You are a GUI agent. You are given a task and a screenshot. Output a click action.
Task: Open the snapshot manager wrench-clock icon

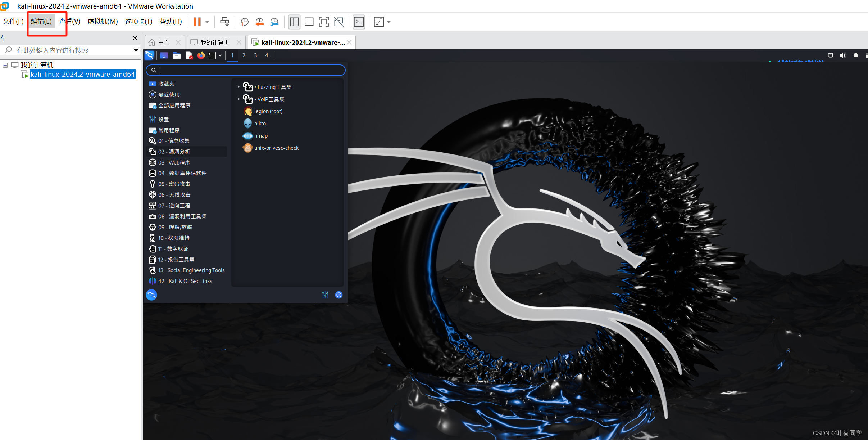(x=274, y=22)
